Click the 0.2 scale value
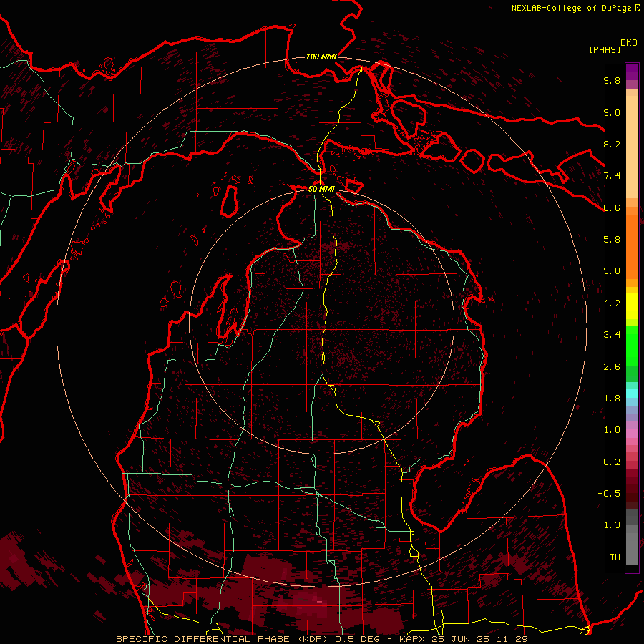The width and height of the screenshot is (644, 644). (612, 462)
